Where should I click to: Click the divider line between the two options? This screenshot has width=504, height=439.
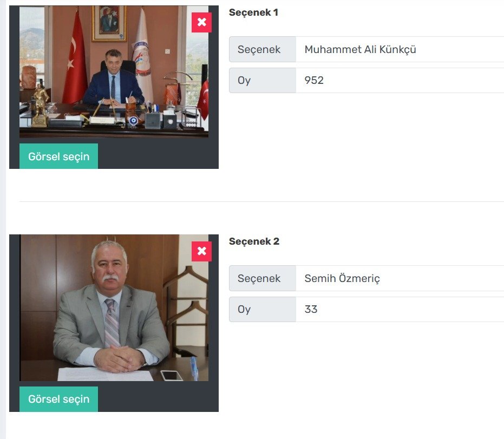[x=261, y=201]
